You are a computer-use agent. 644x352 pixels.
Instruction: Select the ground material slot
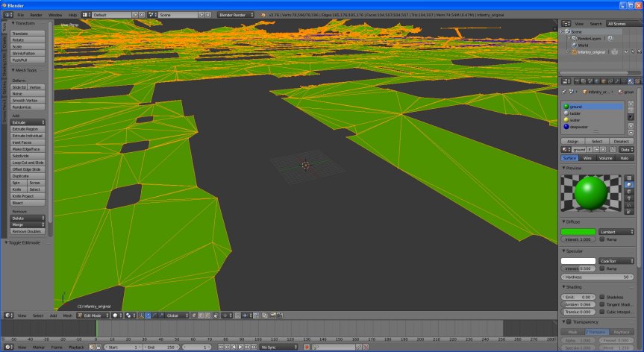(x=593, y=107)
